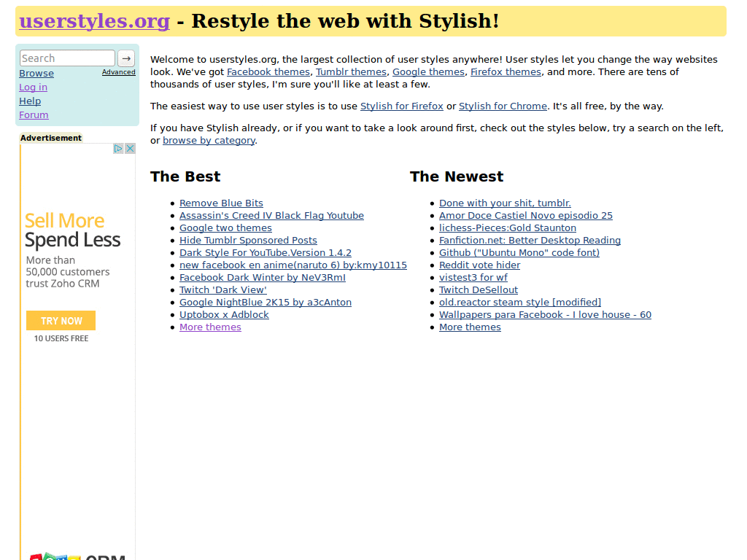Image resolution: width=747 pixels, height=560 pixels.
Task: Click browse by category
Action: (209, 140)
